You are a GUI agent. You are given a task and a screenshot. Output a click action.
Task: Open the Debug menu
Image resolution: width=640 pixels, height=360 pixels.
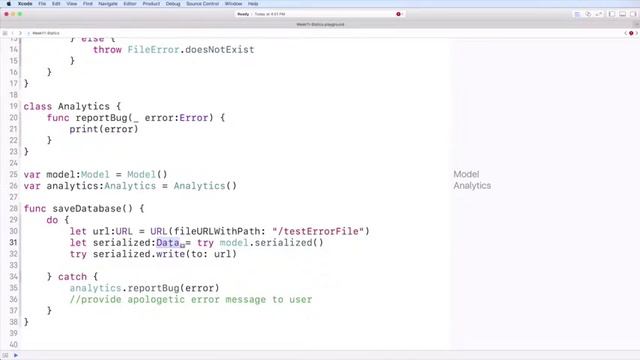click(173, 4)
